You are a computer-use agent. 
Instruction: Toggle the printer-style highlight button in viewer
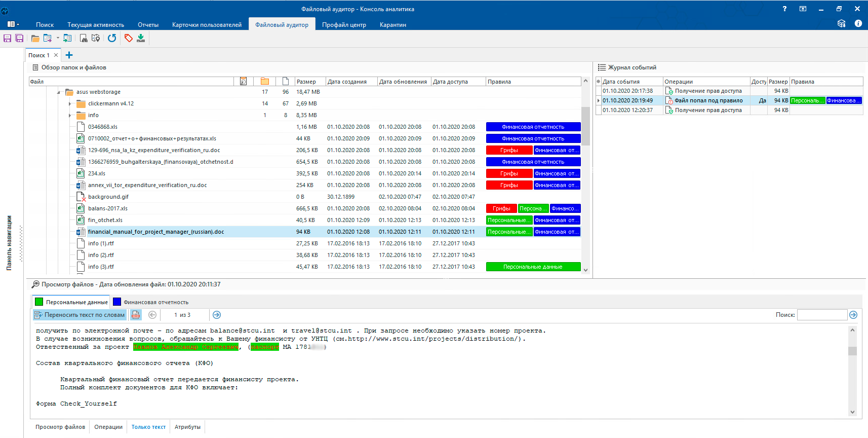coord(136,315)
